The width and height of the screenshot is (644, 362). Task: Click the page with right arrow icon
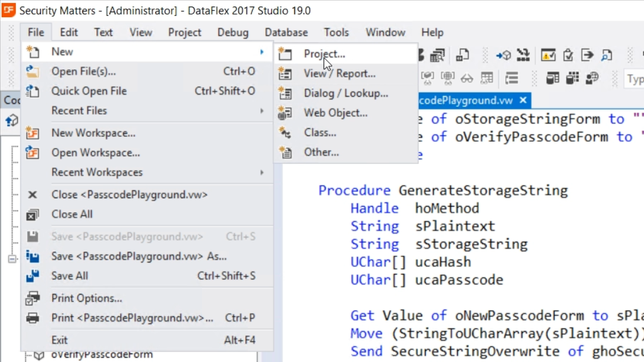click(587, 55)
